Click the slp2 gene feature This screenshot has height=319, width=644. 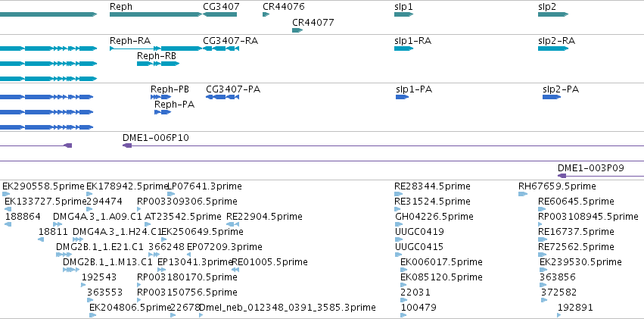[553, 14]
